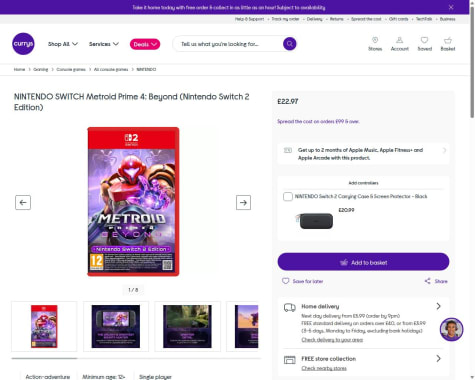This screenshot has height=380, width=475.
Task: Open the Saved heart icon in header
Action: pyautogui.click(x=424, y=44)
